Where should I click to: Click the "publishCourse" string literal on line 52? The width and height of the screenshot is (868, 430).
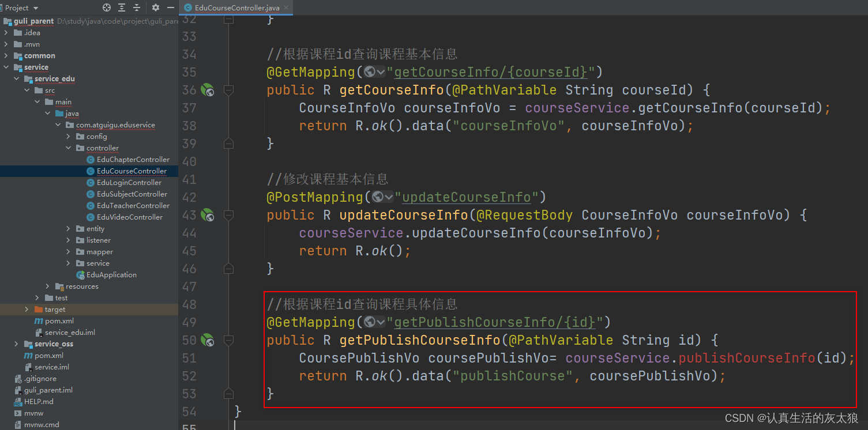[512, 376]
